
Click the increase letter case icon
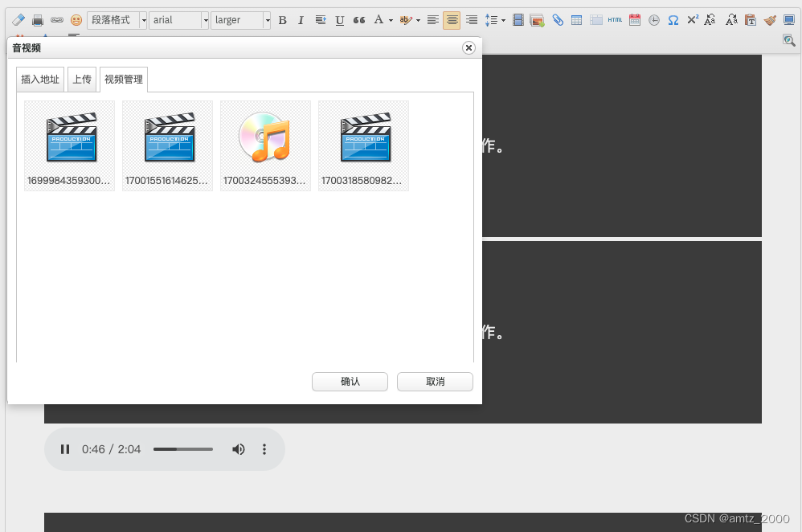pyautogui.click(x=732, y=20)
